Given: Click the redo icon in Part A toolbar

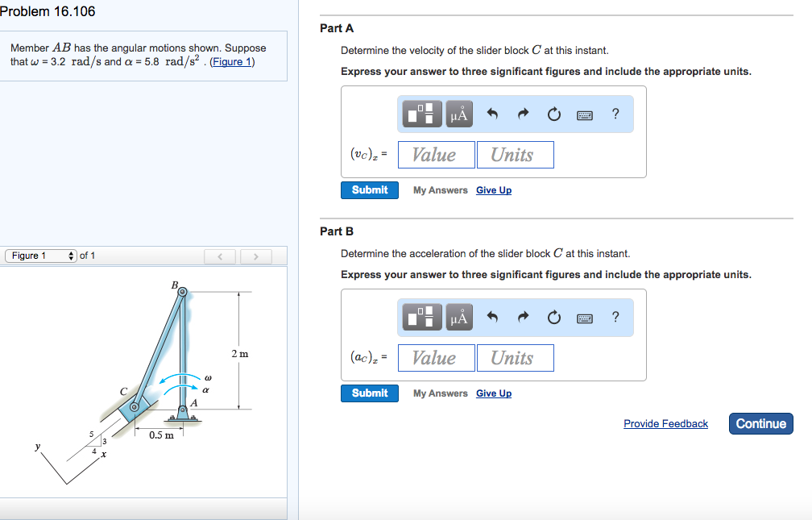Looking at the screenshot, I should tap(523, 114).
